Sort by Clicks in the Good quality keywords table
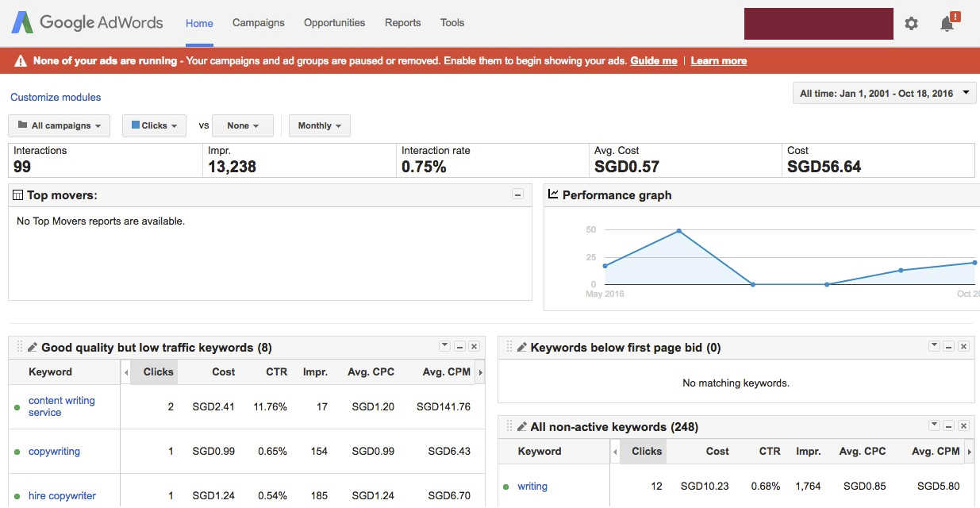This screenshot has height=508, width=980. [x=158, y=372]
